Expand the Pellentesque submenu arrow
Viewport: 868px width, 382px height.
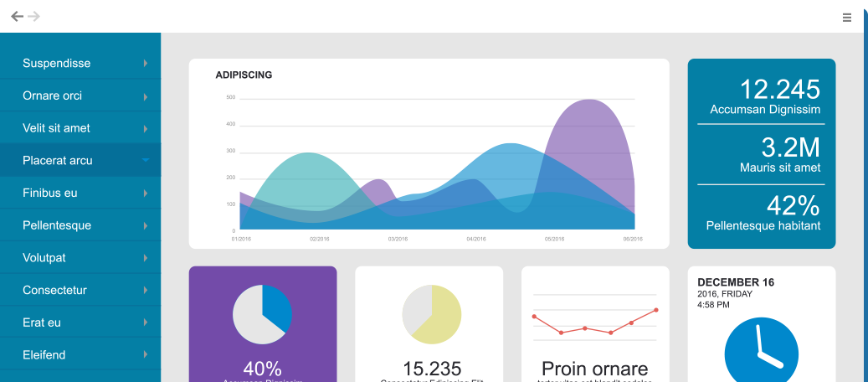point(146,226)
